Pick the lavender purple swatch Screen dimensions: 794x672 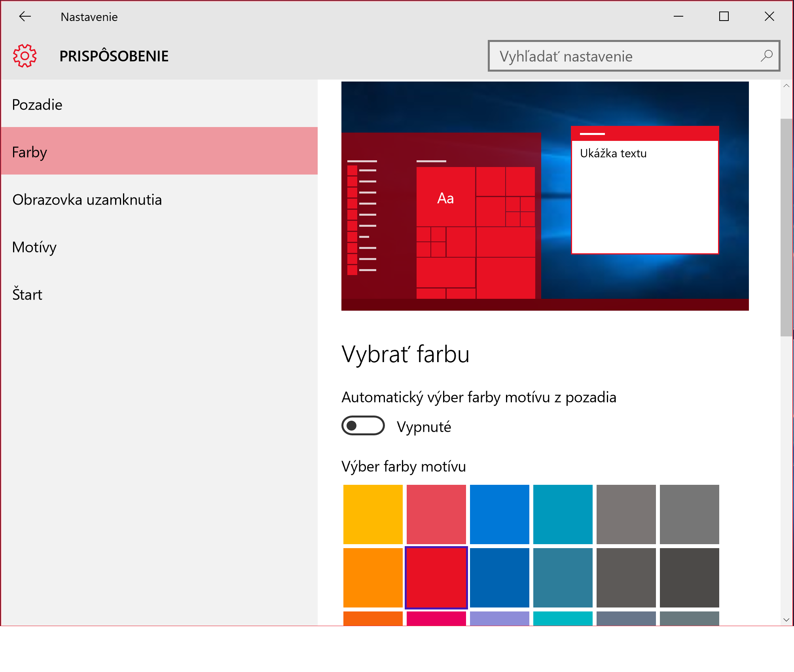(500, 619)
